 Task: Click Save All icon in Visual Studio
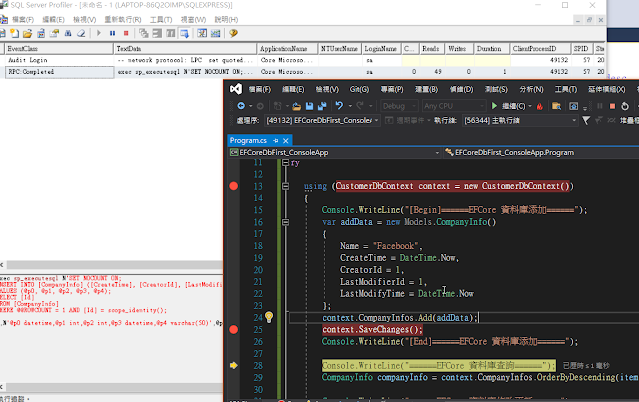click(x=322, y=106)
